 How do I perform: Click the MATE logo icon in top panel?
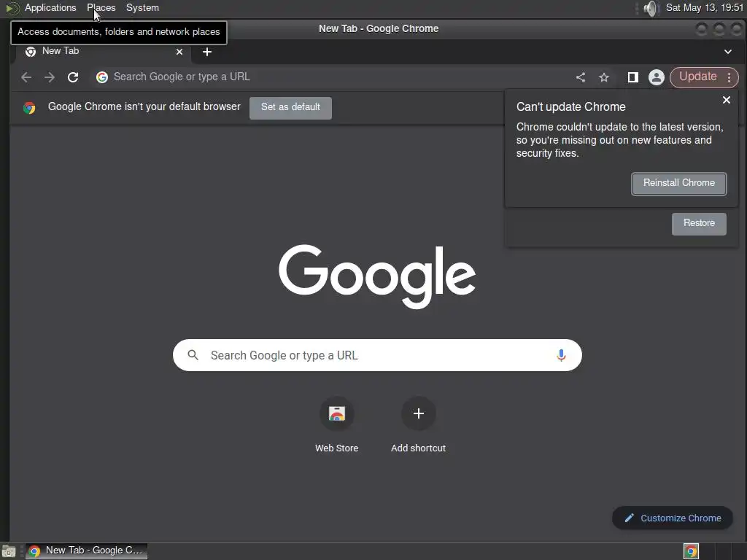click(12, 8)
